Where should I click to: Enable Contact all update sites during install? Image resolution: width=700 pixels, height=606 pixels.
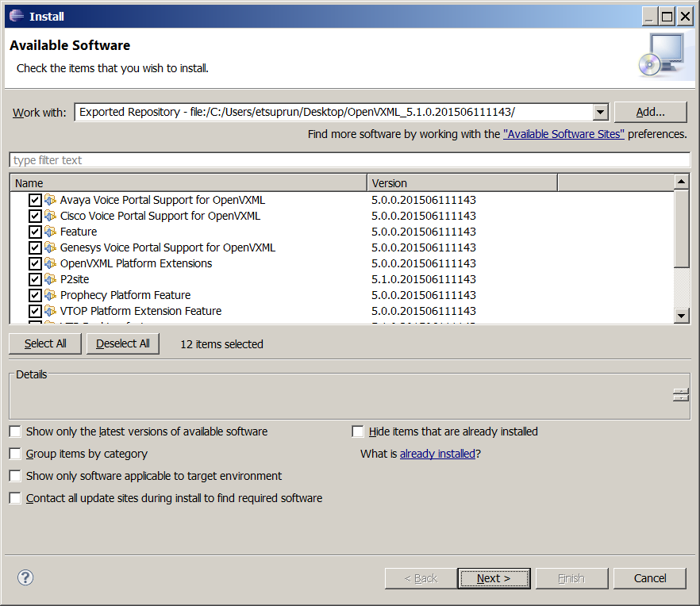click(15, 498)
